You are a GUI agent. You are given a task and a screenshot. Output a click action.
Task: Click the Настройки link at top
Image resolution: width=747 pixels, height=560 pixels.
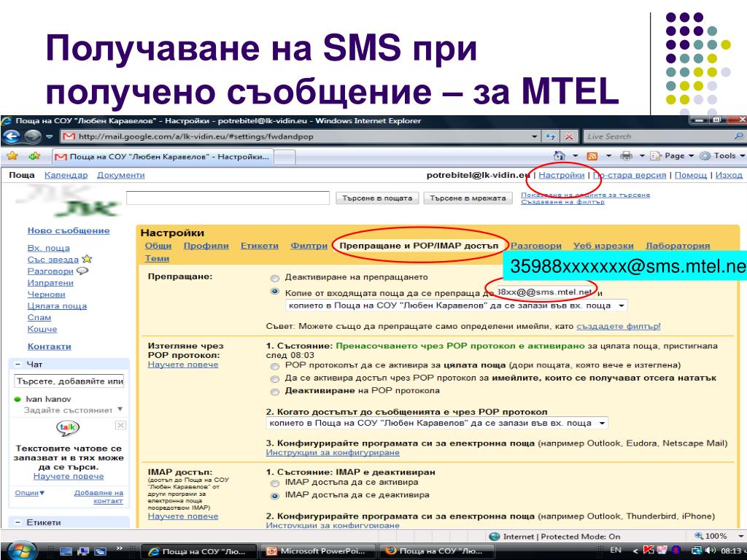tap(561, 175)
